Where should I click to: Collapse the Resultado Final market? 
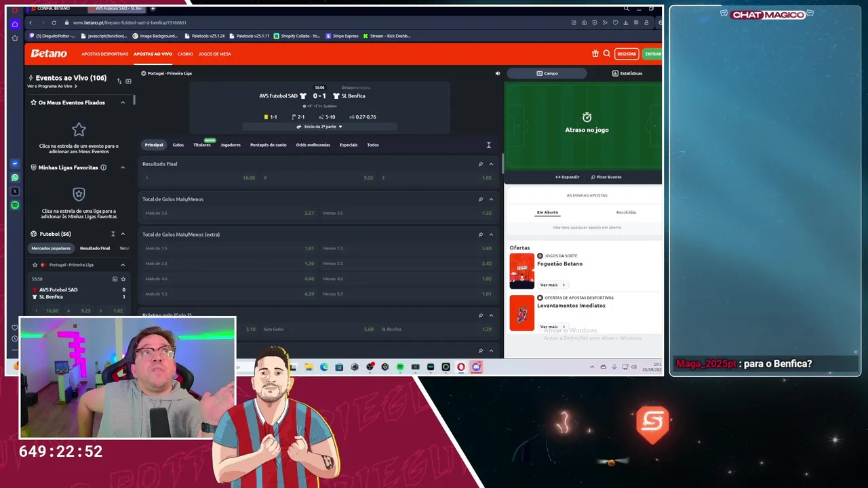click(491, 164)
